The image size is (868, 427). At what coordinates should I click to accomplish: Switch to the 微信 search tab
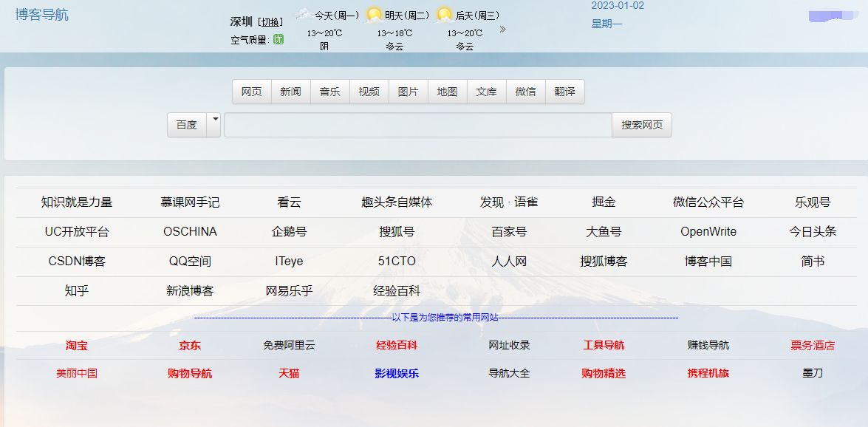[x=526, y=92]
